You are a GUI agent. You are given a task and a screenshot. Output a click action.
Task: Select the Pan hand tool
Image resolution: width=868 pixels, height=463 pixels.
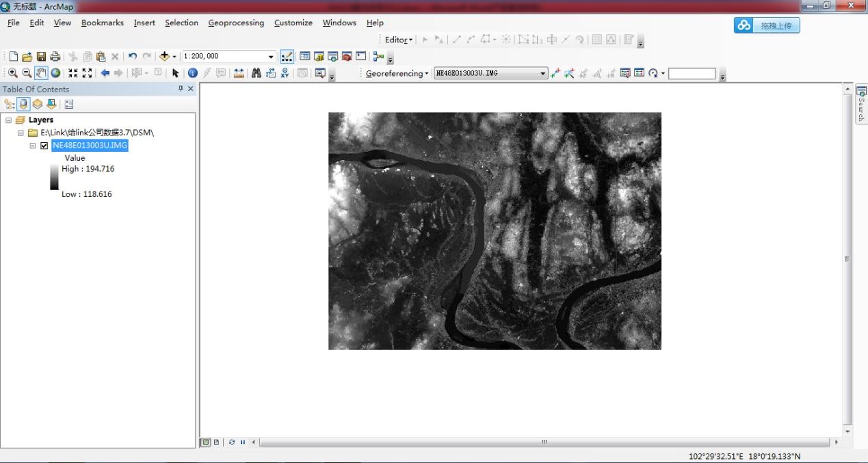coord(41,73)
